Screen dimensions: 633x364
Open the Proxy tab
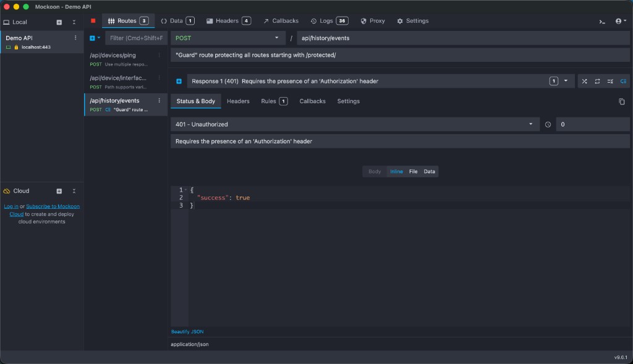pos(373,20)
